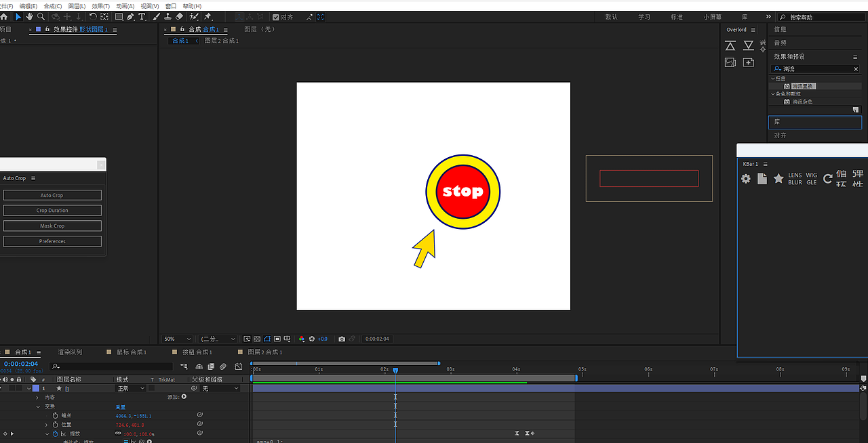
Task: Click the blue current time indicator
Action: [395, 371]
